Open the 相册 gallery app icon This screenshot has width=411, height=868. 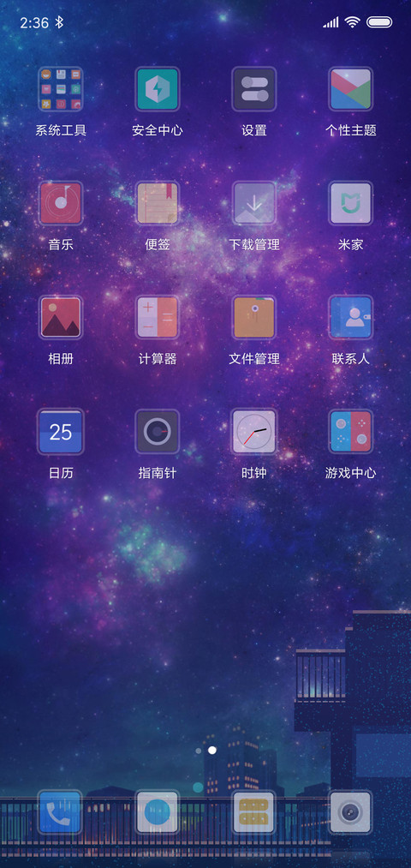pyautogui.click(x=61, y=317)
